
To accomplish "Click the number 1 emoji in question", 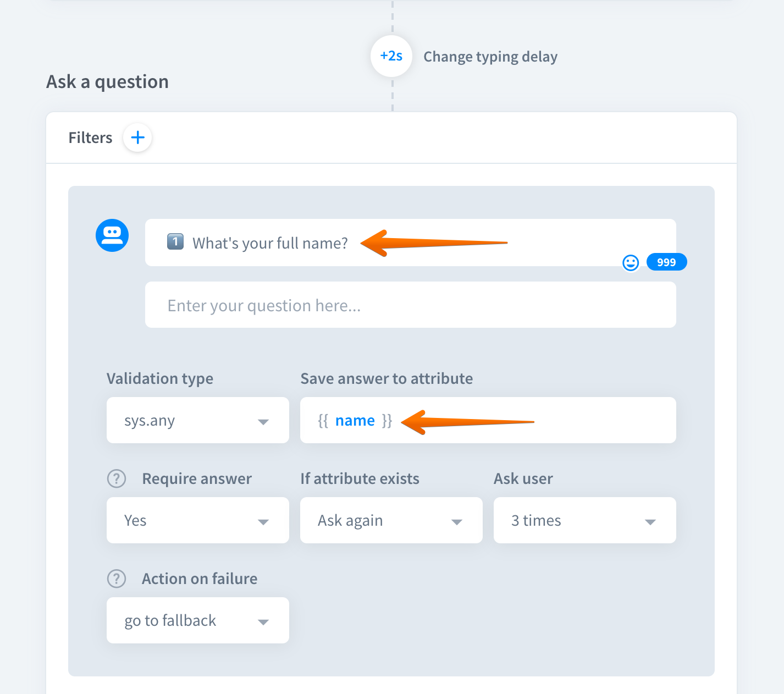I will (175, 242).
